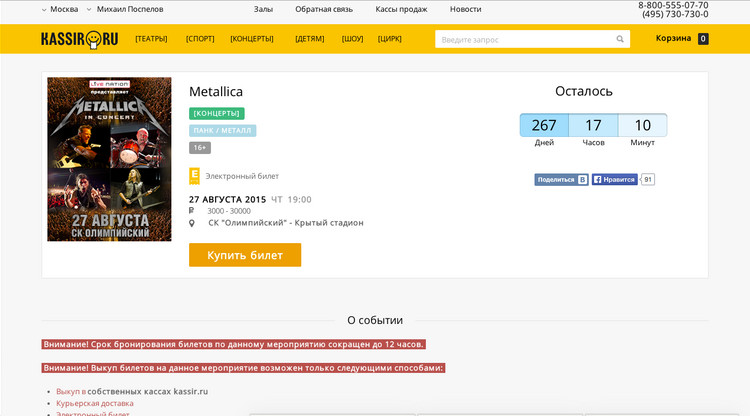Click the Metallica concert poster
The image size is (750, 416).
pos(109,159)
